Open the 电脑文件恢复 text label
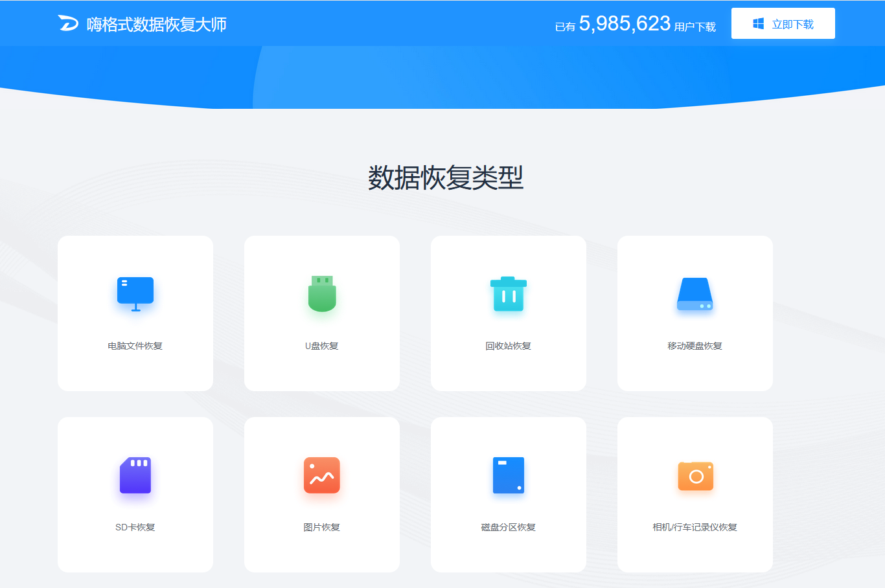Image resolution: width=885 pixels, height=588 pixels. (135, 346)
